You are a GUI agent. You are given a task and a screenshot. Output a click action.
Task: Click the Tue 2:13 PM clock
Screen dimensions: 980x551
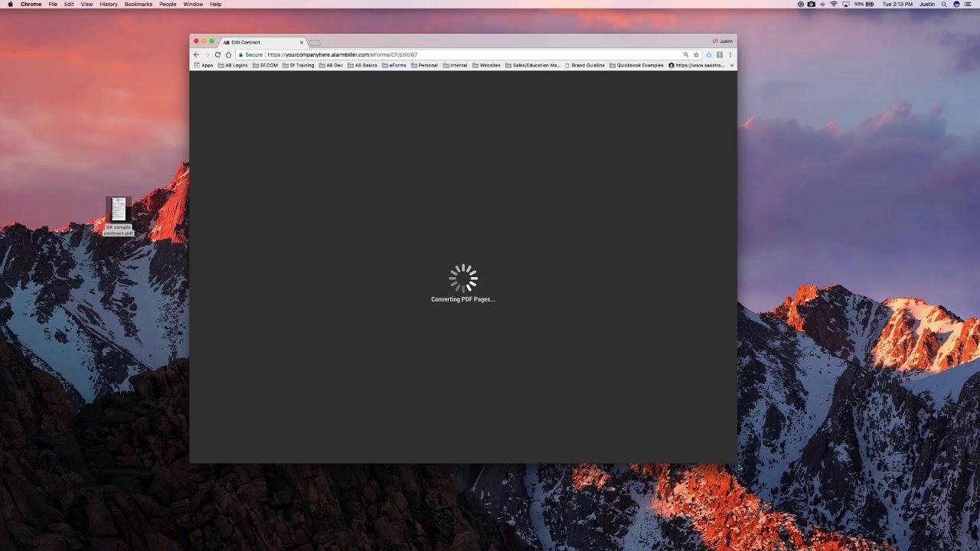897,4
